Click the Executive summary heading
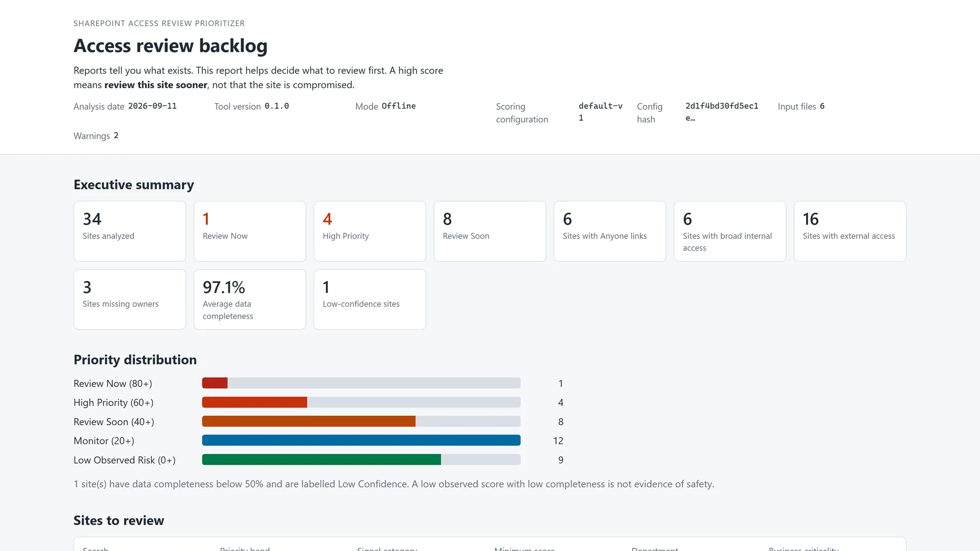 134,185
